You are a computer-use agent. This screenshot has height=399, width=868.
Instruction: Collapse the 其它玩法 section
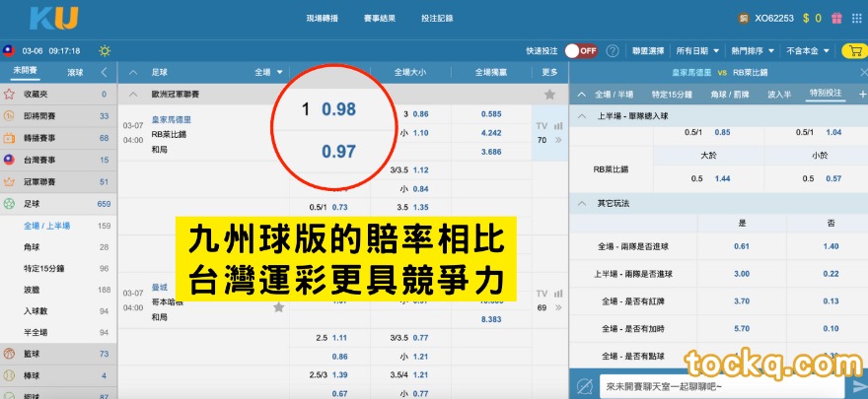[581, 202]
